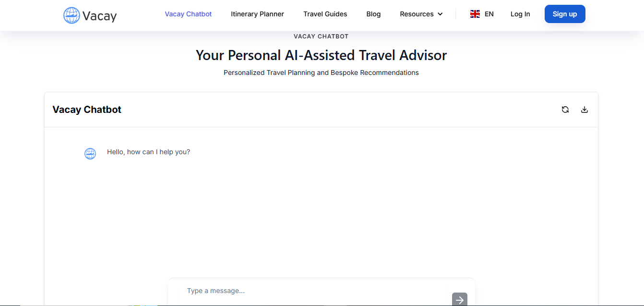The image size is (644, 306).
Task: Download the chat using the download icon
Action: [584, 110]
